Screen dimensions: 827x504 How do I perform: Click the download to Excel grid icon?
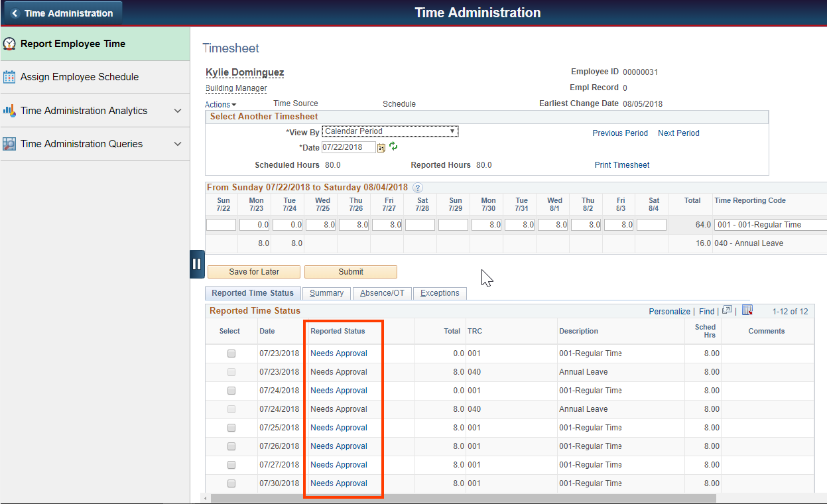click(747, 310)
